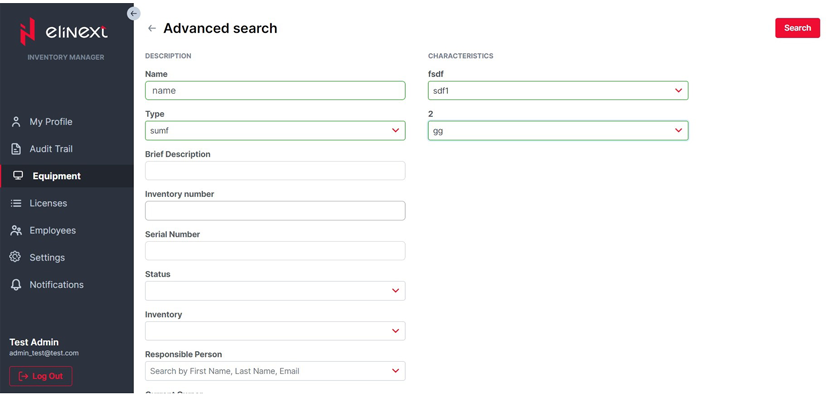
Task: Click the Licenses list icon
Action: click(x=16, y=203)
